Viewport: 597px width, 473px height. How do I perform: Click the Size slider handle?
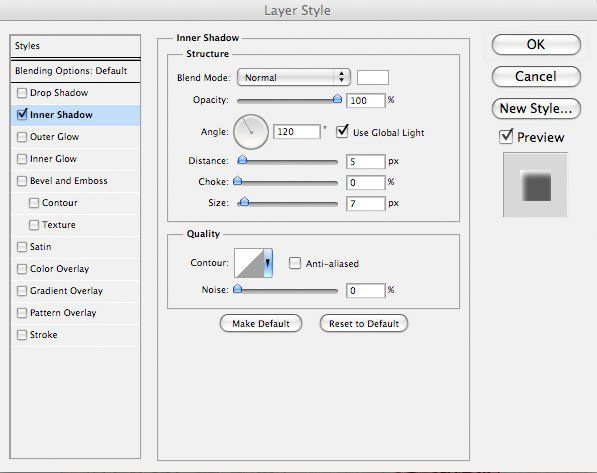[244, 201]
